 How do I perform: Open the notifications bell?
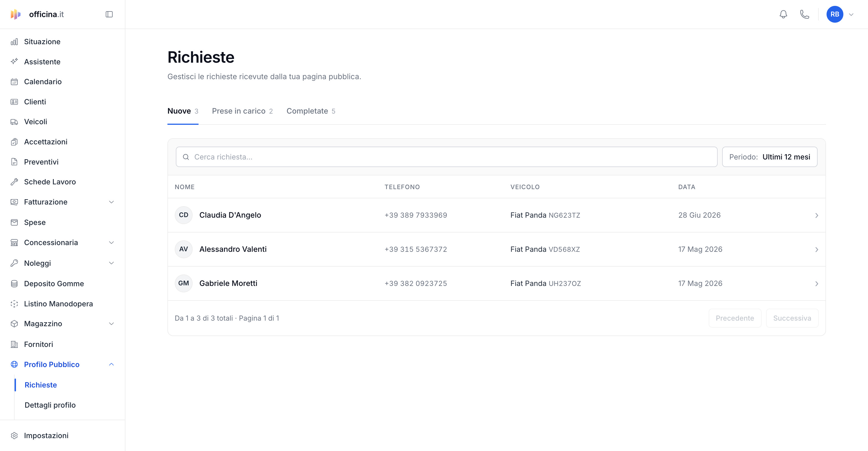pos(783,14)
